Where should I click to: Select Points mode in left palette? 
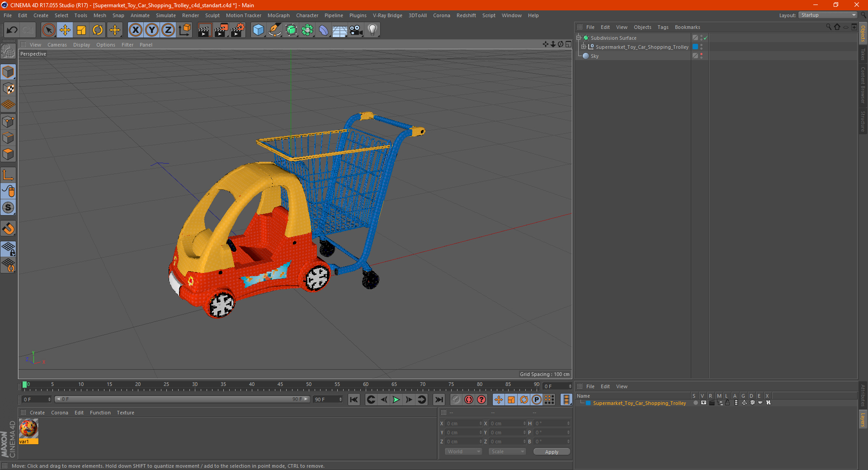click(8, 122)
